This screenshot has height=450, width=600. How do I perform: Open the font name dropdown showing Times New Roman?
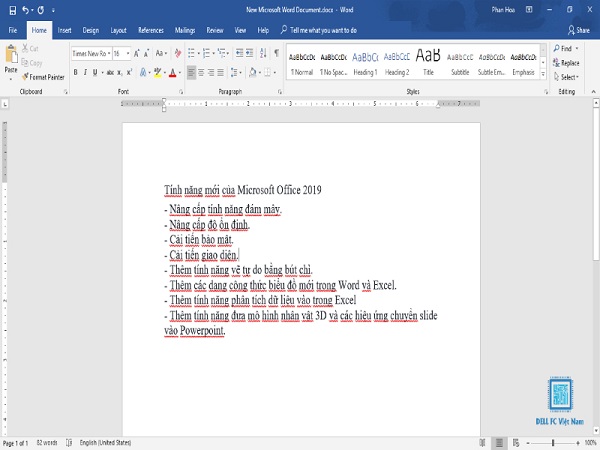pyautogui.click(x=109, y=54)
